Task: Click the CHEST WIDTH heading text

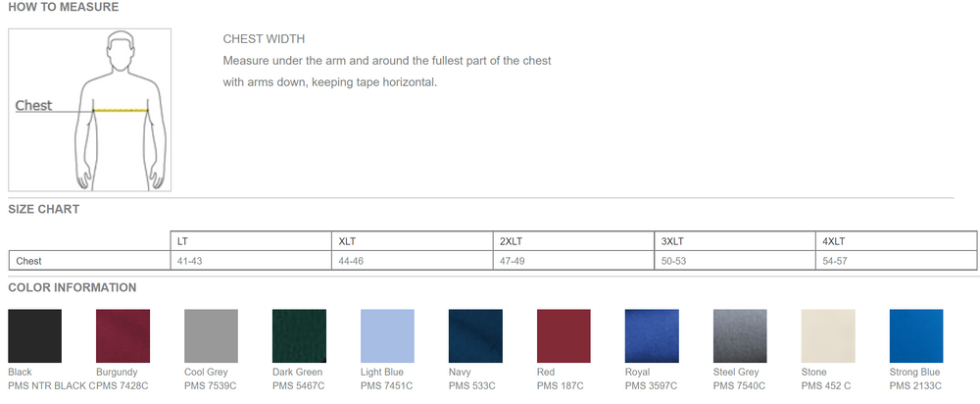Action: click(265, 39)
